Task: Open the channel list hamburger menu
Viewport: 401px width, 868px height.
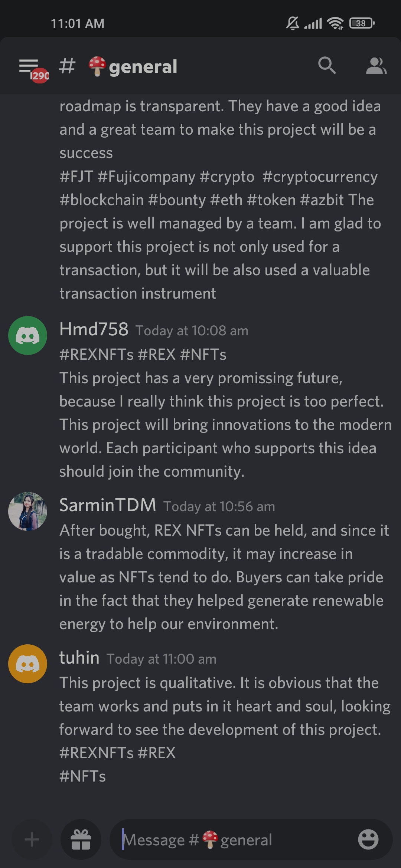Action: tap(29, 66)
